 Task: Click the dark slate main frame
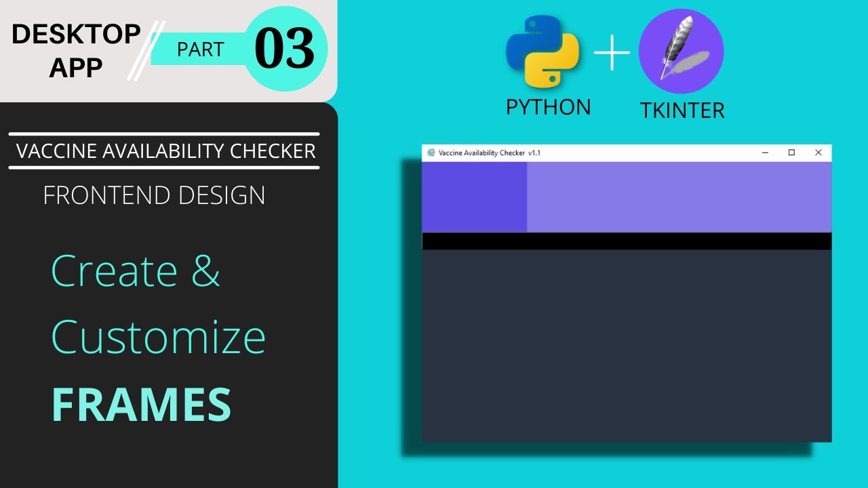pyautogui.click(x=627, y=346)
